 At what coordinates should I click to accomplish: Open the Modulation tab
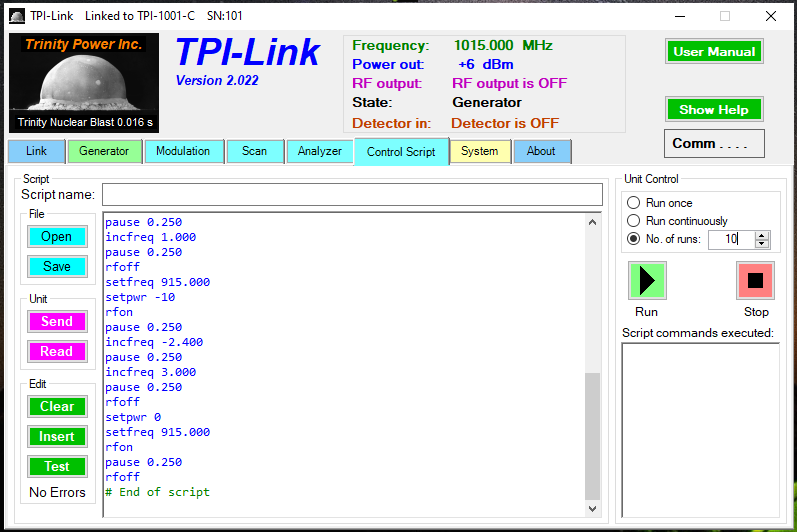point(183,151)
